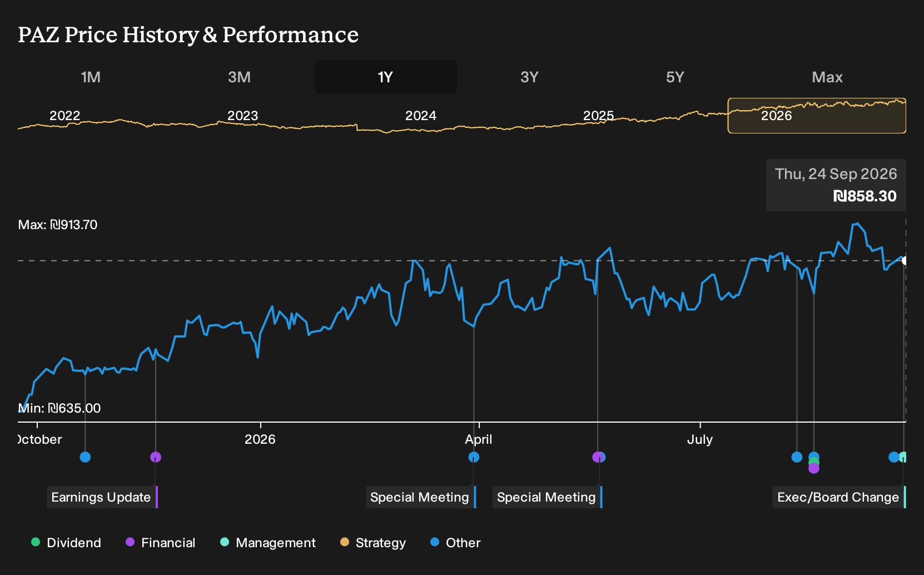Click 2024 on the overview mini chart
Viewport: 924px width, 575px height.
point(421,116)
